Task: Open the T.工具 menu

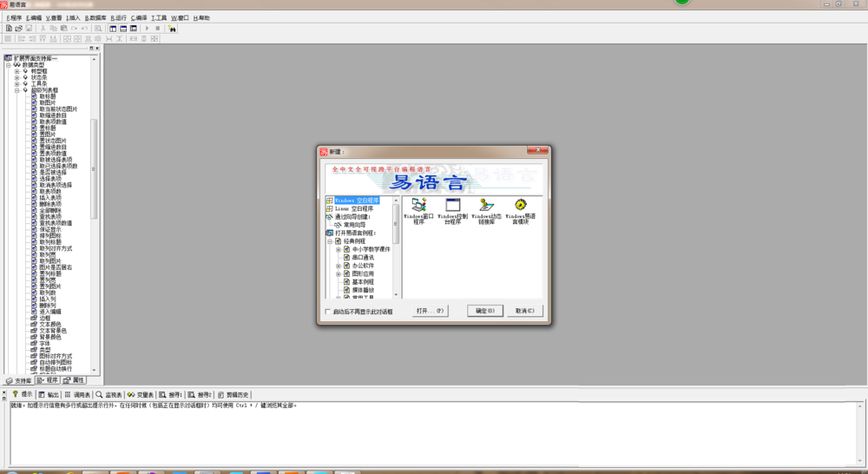Action: [159, 17]
